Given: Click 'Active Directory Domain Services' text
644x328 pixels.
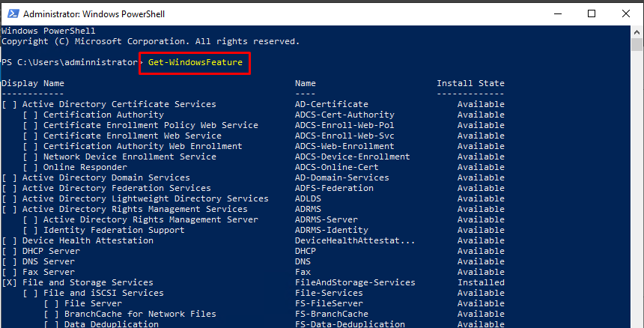Looking at the screenshot, I should pos(106,177).
